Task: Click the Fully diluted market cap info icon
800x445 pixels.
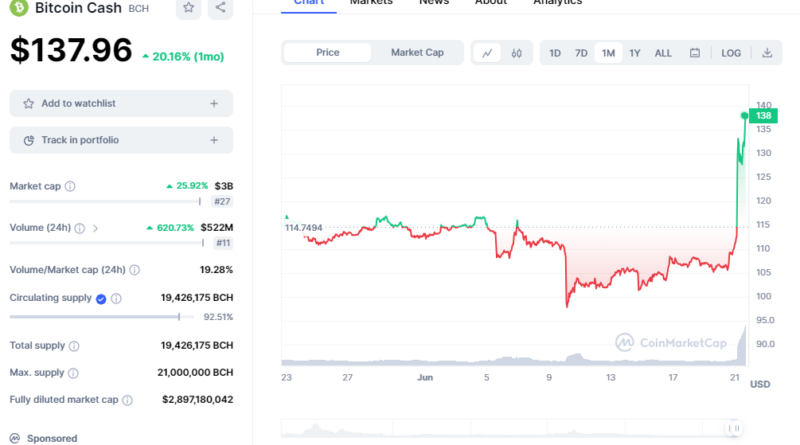Action: [126, 400]
